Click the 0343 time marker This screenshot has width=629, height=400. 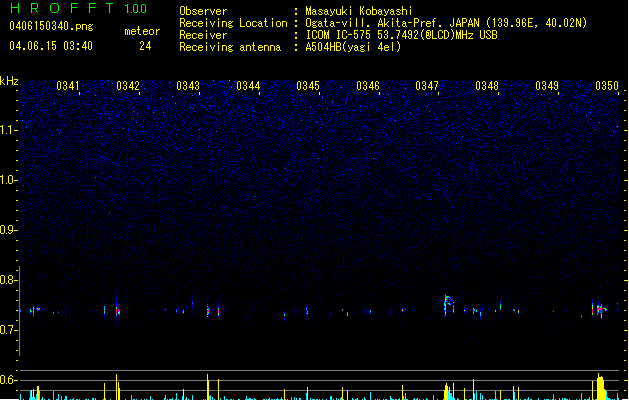click(188, 86)
